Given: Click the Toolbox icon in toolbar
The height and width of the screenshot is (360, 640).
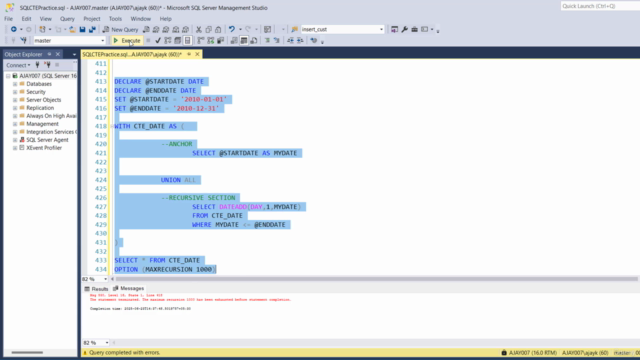Looking at the screenshot, I should [x=414, y=29].
